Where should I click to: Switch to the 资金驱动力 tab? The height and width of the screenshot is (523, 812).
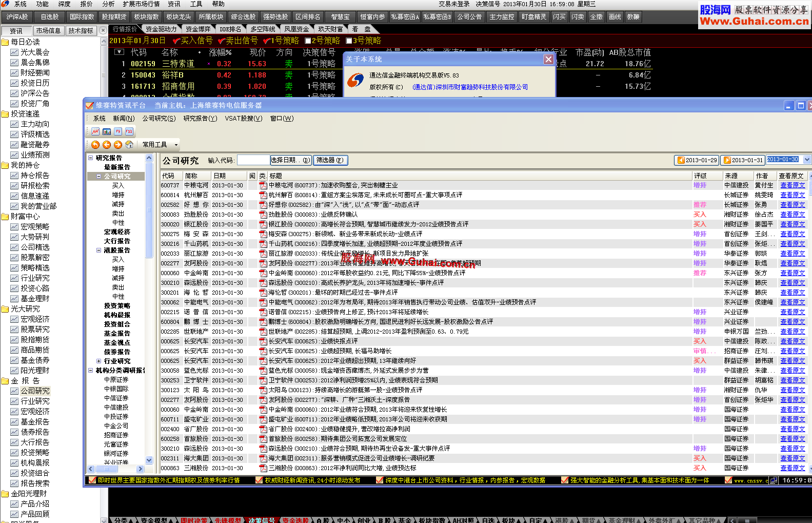coord(161,29)
